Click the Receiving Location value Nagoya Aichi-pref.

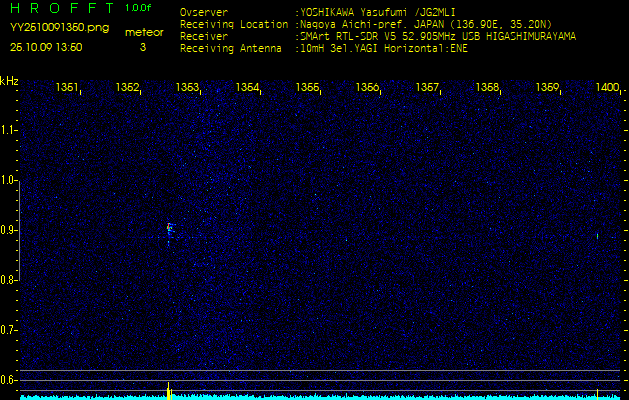point(353,24)
